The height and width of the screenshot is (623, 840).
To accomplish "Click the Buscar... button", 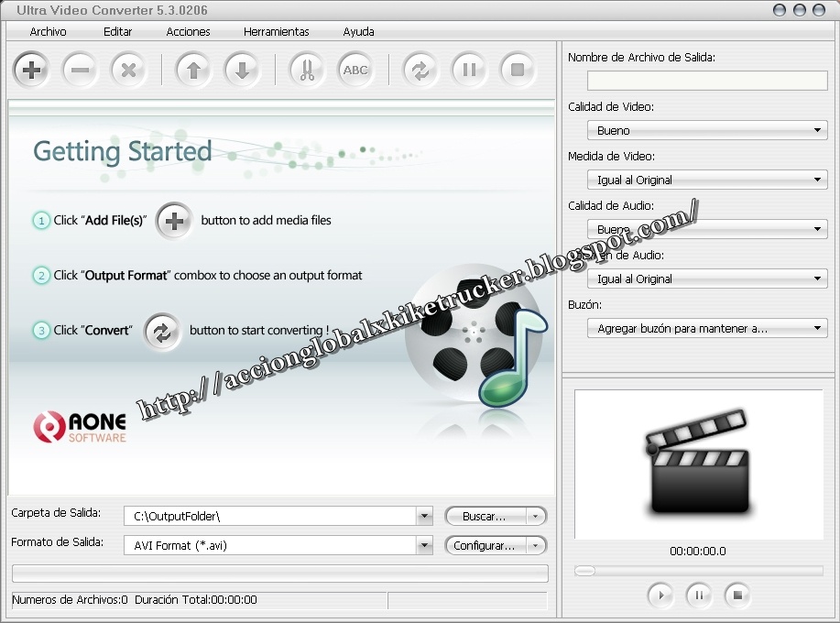I will tap(485, 517).
